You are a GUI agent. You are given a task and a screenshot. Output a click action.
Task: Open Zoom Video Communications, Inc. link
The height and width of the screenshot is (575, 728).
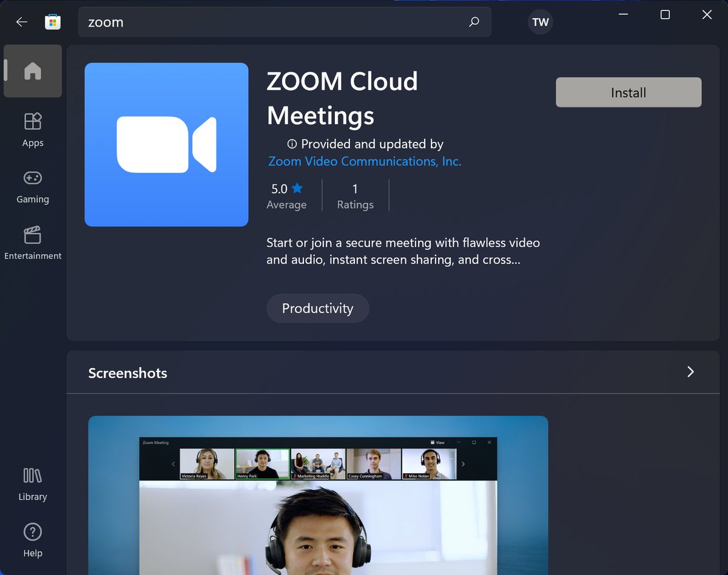point(365,161)
